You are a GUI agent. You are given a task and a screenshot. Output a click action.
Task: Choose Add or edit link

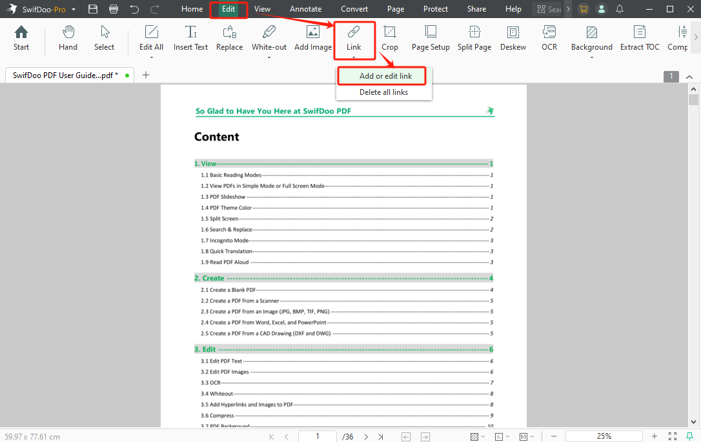(385, 76)
